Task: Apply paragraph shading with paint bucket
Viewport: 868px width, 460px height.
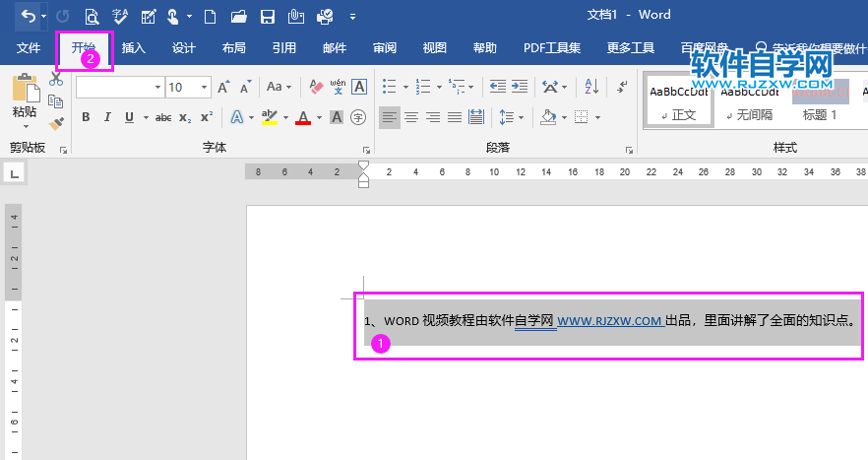Action: tap(548, 117)
